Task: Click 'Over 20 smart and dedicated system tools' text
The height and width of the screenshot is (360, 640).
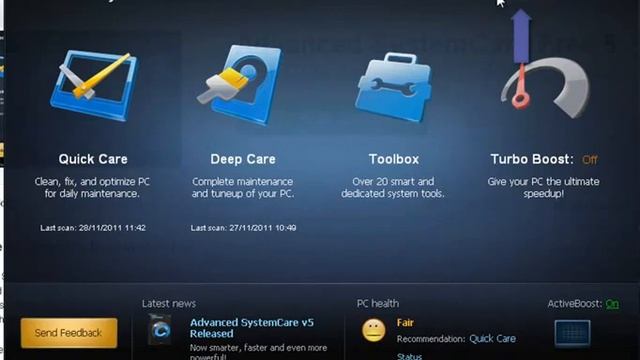Action: (393, 187)
